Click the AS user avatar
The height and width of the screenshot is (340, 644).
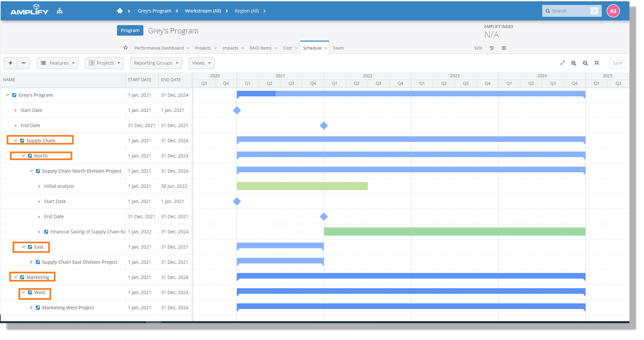(613, 11)
